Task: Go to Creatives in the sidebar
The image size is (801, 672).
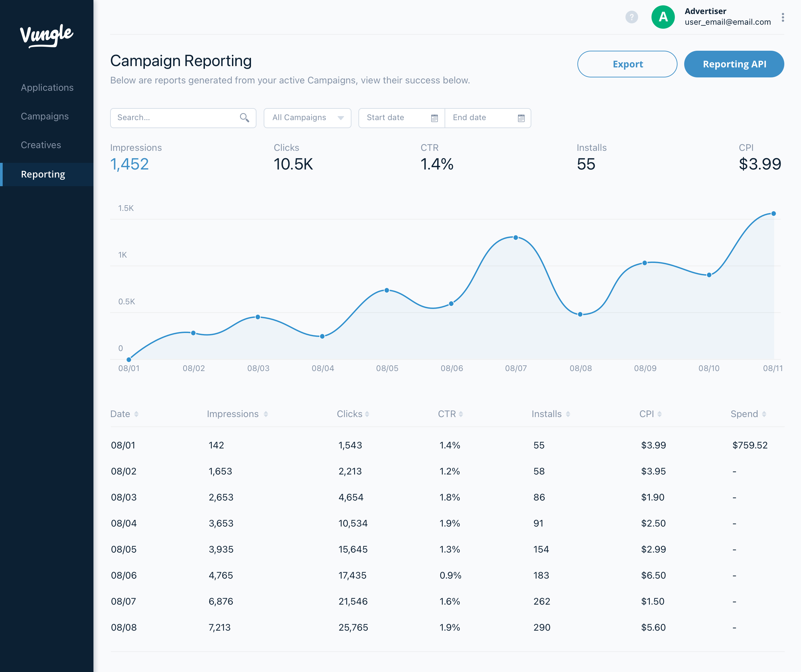Action: (41, 145)
